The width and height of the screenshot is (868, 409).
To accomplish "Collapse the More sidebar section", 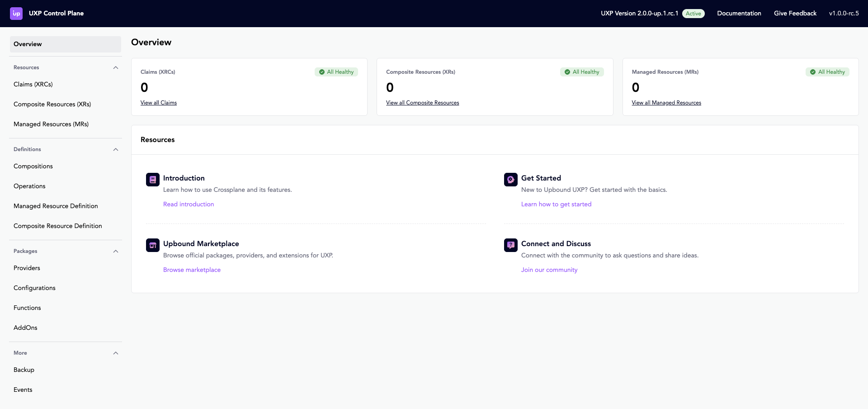I will [x=116, y=353].
